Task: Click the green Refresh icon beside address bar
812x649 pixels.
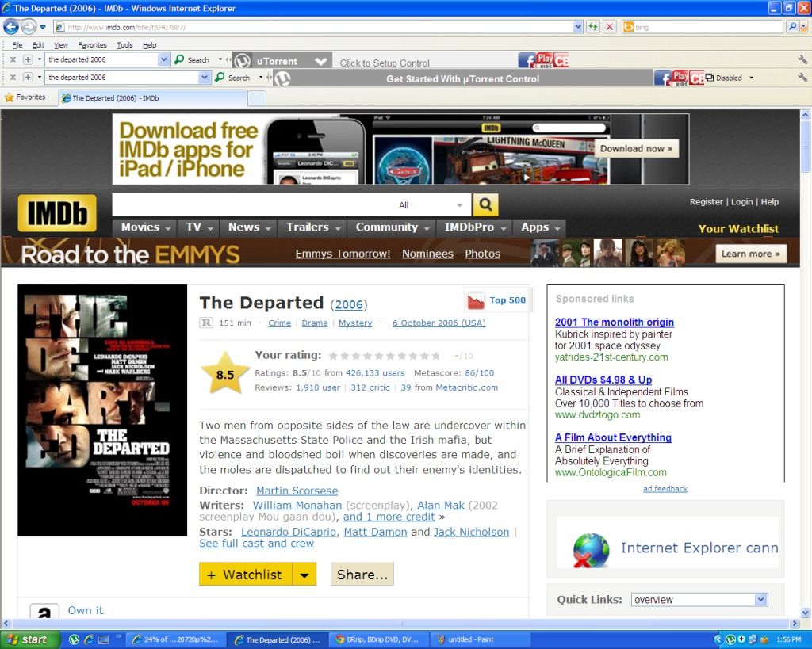Action: 593,26
